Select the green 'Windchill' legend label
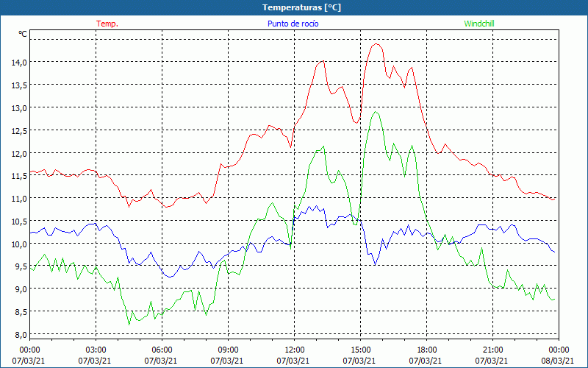588x368 pixels. tap(479, 24)
